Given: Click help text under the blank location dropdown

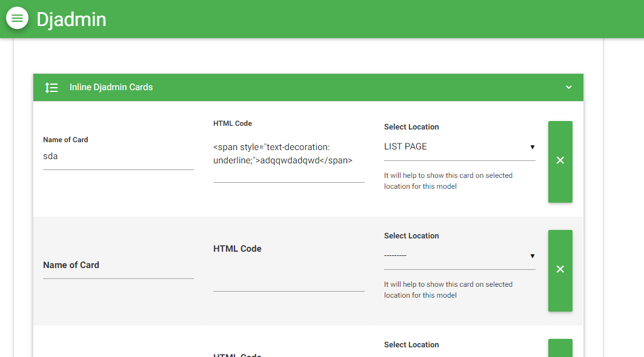Looking at the screenshot, I should 448,290.
